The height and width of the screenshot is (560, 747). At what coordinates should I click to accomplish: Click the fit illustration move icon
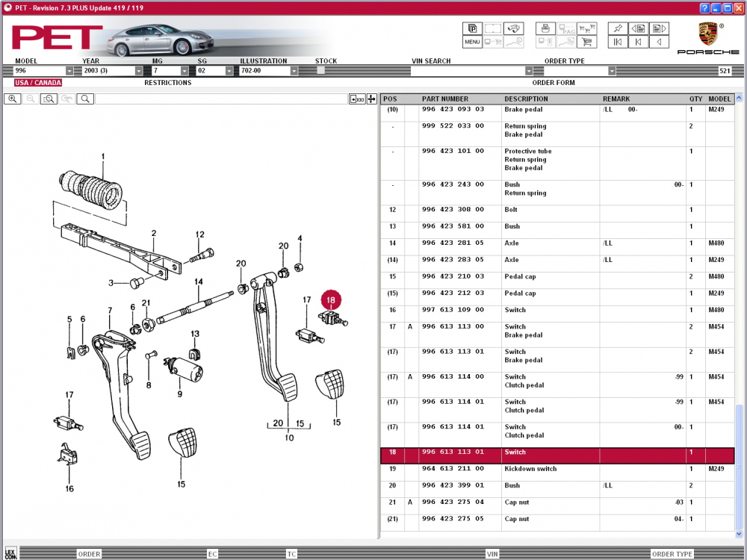371,99
